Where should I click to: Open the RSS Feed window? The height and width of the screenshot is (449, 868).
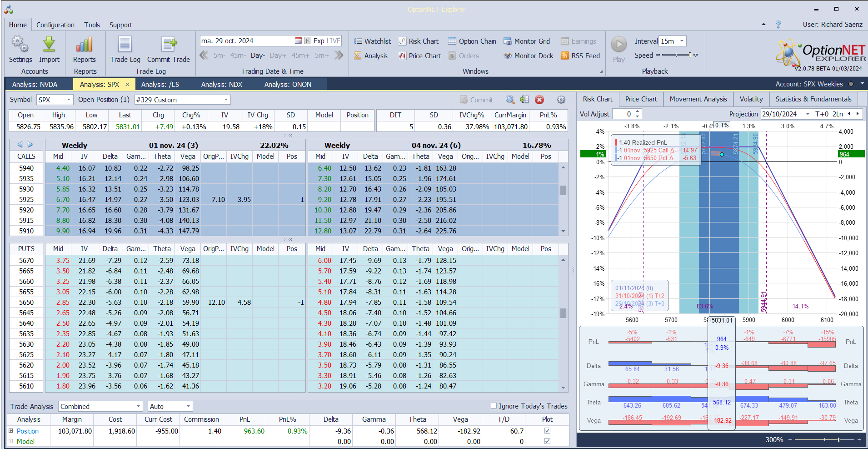[580, 56]
